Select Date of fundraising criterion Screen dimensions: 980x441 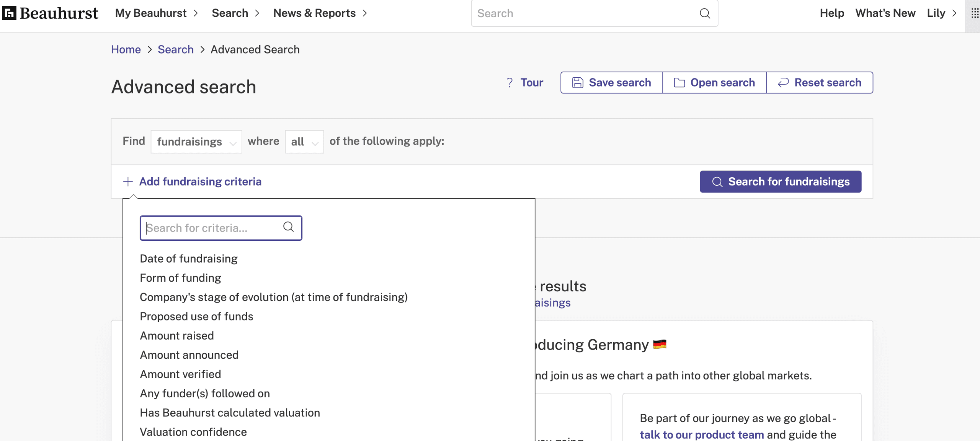[189, 259]
